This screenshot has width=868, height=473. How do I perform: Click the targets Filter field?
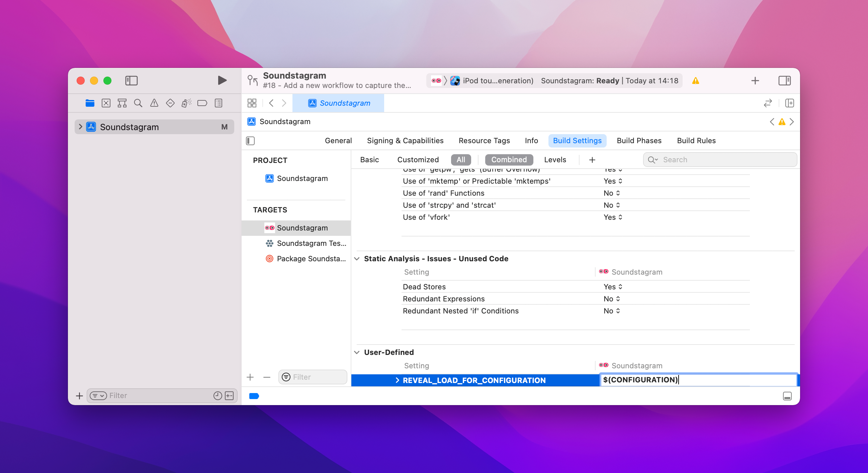click(x=313, y=377)
